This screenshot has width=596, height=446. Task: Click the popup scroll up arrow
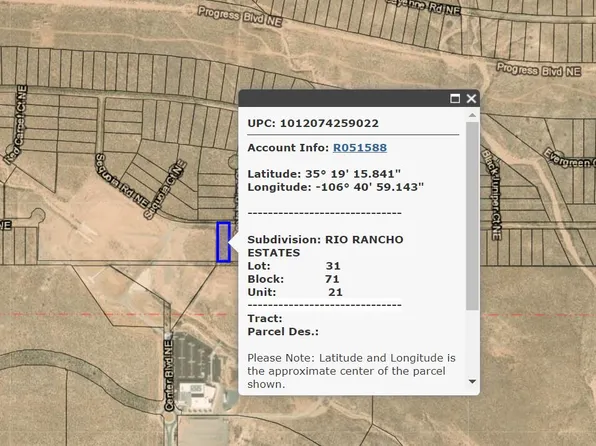(472, 115)
